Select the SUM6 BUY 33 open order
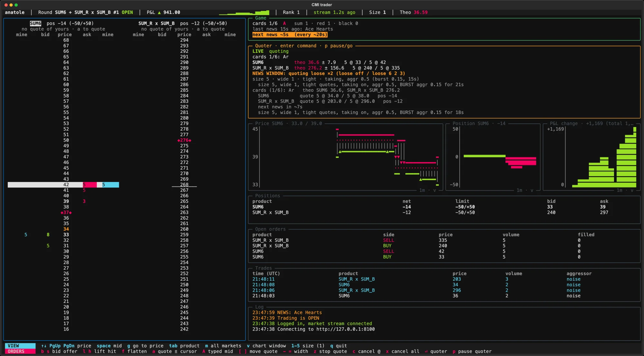The width and height of the screenshot is (644, 356). (x=444, y=257)
